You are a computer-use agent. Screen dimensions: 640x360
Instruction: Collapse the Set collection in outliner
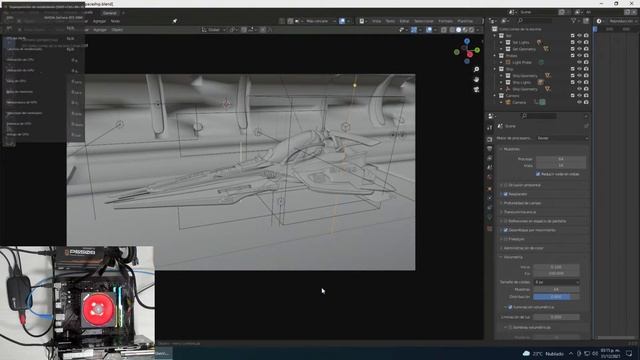pyautogui.click(x=495, y=36)
